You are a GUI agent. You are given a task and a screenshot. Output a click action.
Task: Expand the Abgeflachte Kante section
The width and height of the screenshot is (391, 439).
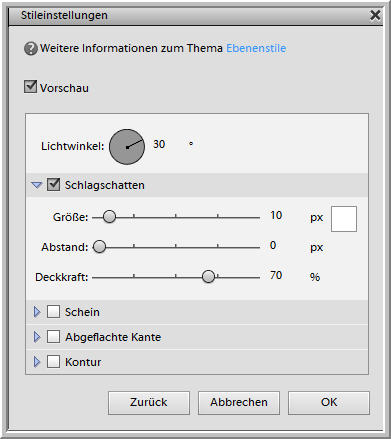(x=37, y=337)
